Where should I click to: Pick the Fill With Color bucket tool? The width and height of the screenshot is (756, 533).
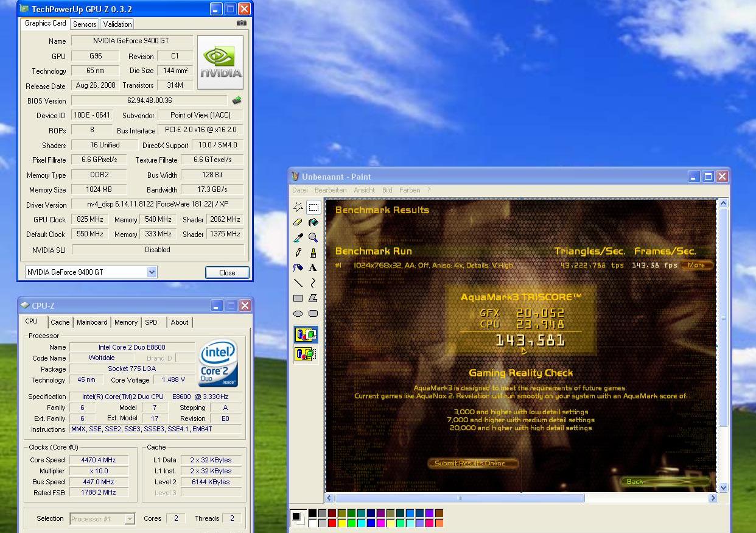click(313, 222)
